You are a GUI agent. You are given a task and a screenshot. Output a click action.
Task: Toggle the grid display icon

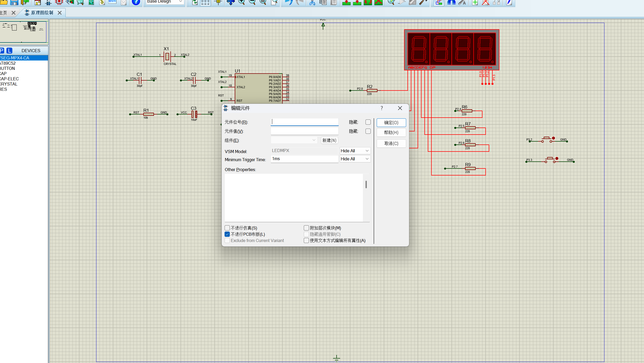coord(205,2)
